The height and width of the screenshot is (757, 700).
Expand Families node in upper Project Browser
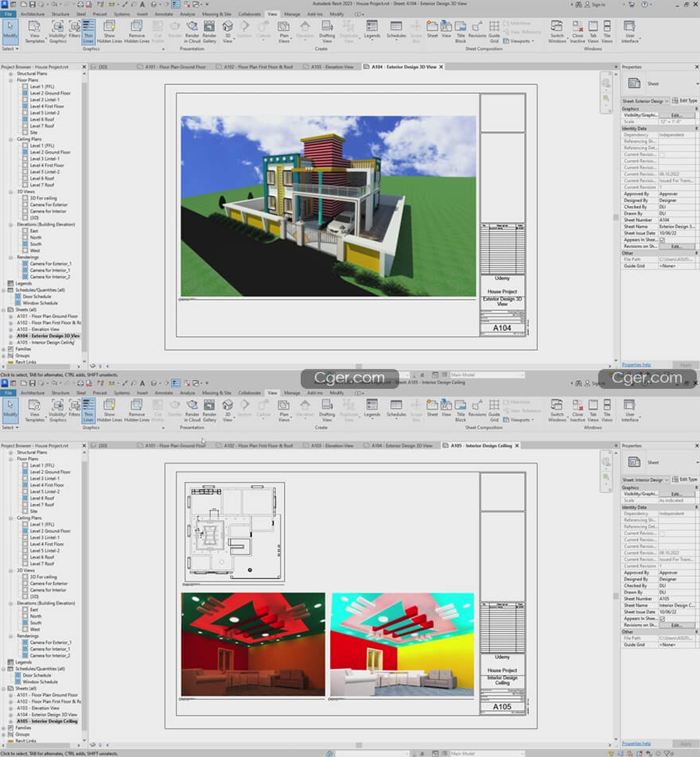tap(4, 348)
